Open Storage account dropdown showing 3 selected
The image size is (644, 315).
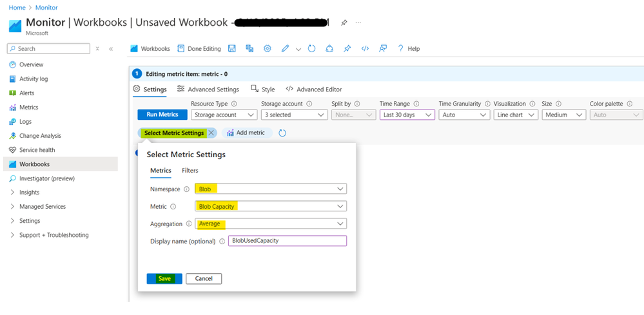[x=294, y=115]
